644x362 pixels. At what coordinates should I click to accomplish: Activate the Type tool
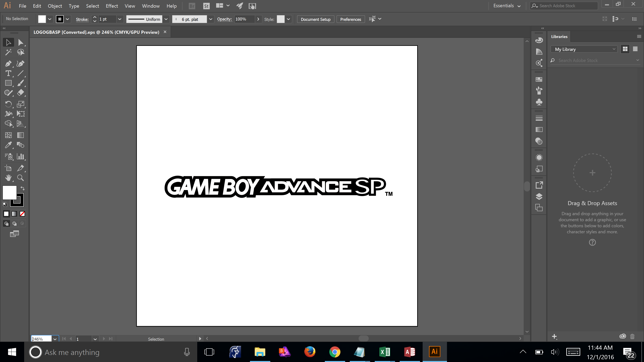pyautogui.click(x=8, y=73)
